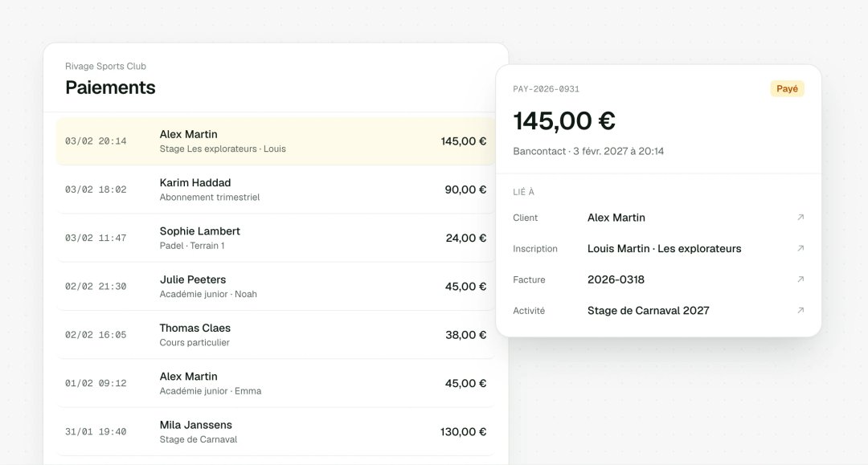Image resolution: width=868 pixels, height=465 pixels.
Task: Open the Client link arrow for Alex Martin
Action: coord(800,218)
